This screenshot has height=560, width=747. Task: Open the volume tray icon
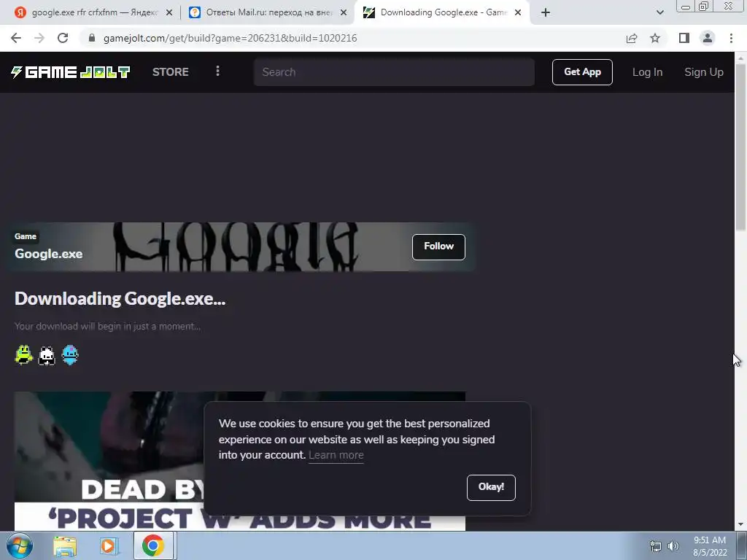pyautogui.click(x=673, y=546)
